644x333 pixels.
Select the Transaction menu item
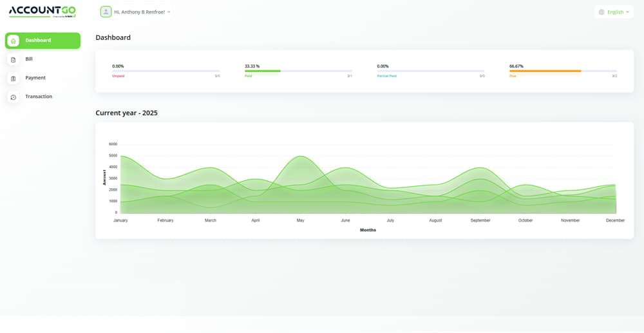43,97
